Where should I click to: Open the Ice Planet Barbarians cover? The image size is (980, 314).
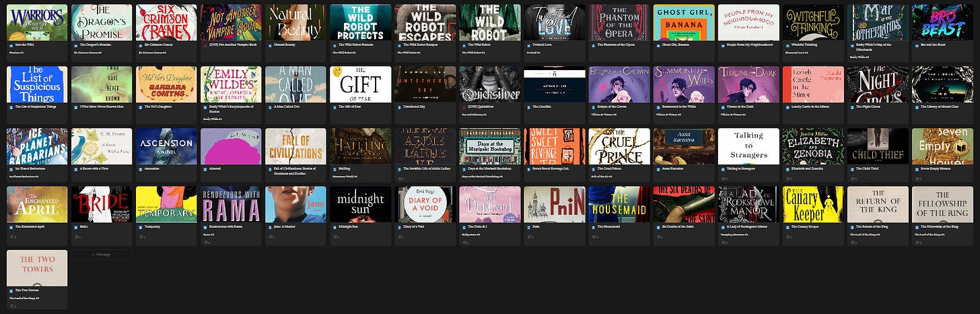point(37,146)
